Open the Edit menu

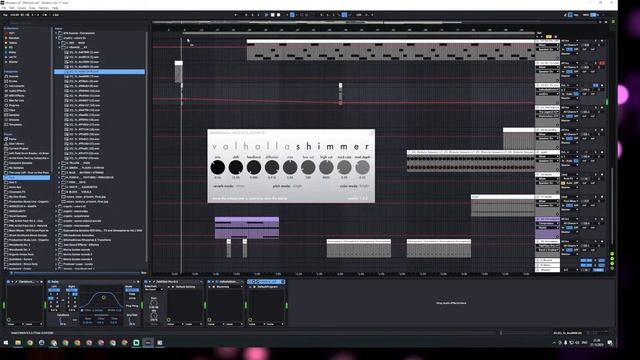point(12,8)
